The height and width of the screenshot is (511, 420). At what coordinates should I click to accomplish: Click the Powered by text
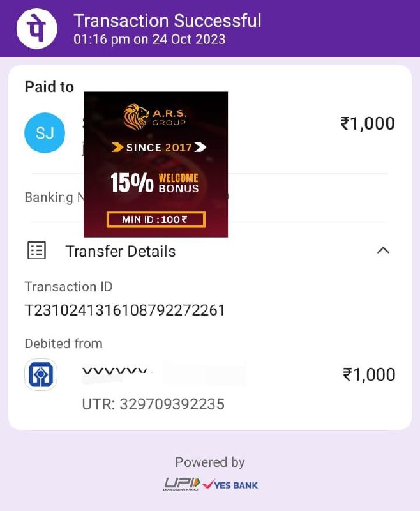pyautogui.click(x=209, y=462)
